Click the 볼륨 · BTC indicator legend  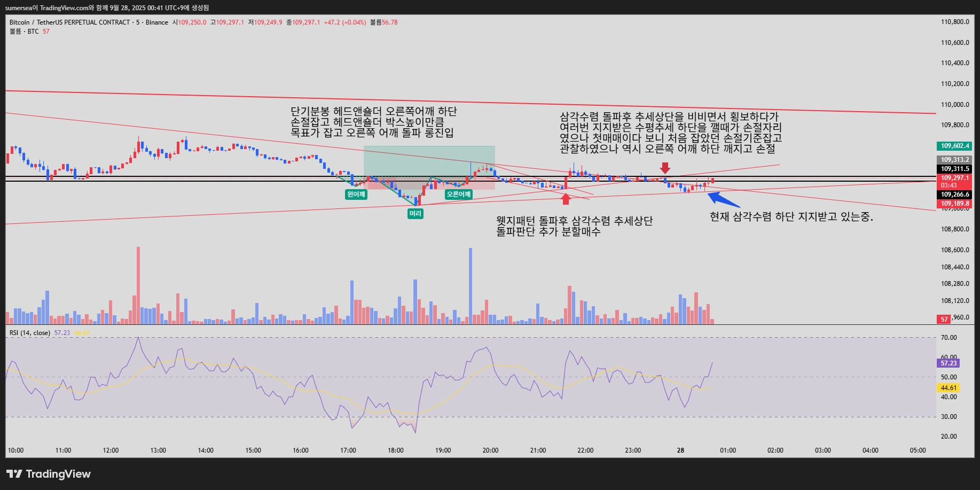24,32
